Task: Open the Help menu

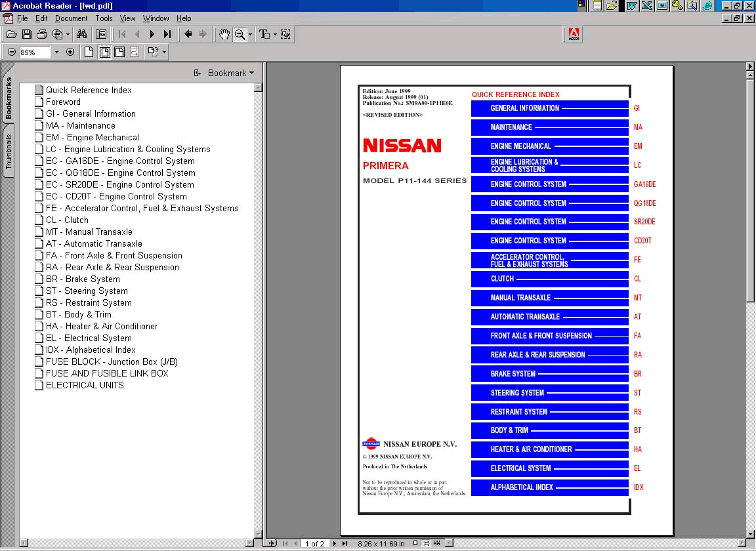Action: pyautogui.click(x=184, y=18)
